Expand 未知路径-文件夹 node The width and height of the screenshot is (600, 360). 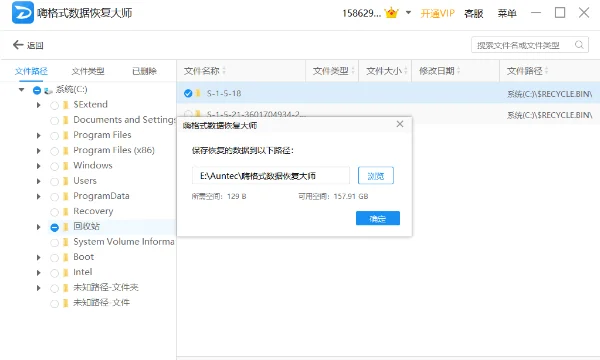[38, 288]
